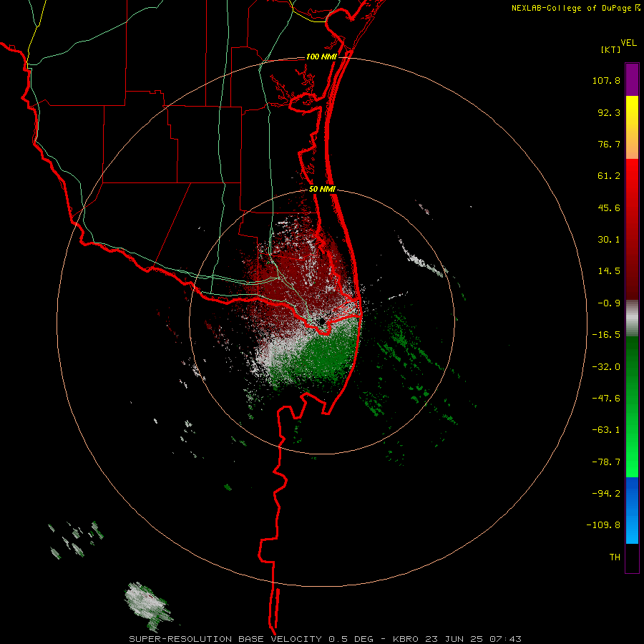This screenshot has height=644, width=644.
Task: Click the 50 NMI range ring label
Action: point(322,190)
